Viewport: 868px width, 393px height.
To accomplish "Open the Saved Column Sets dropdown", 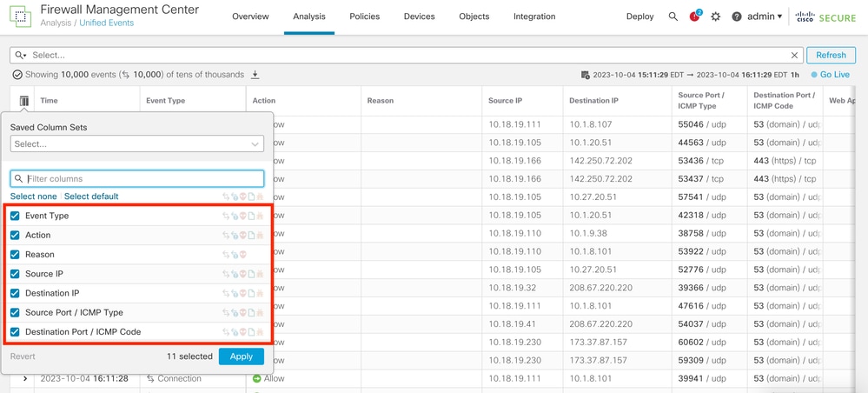I will pos(136,143).
